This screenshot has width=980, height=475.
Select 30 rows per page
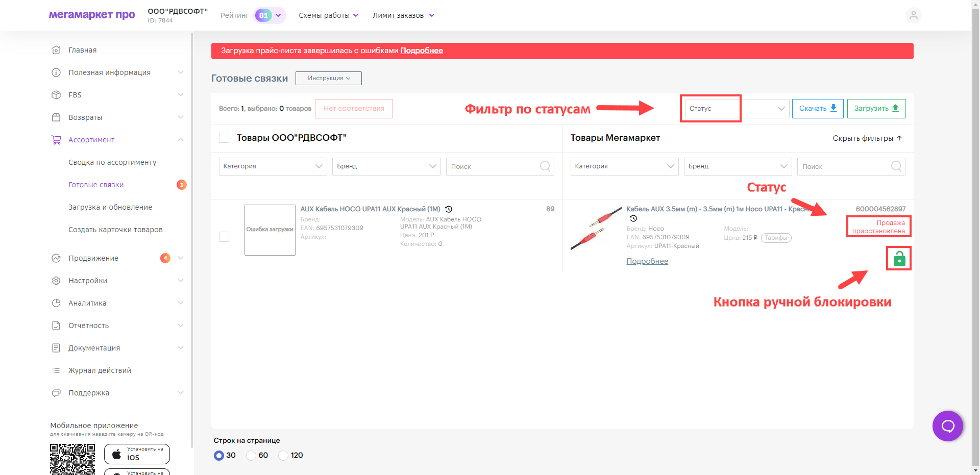tap(219, 455)
